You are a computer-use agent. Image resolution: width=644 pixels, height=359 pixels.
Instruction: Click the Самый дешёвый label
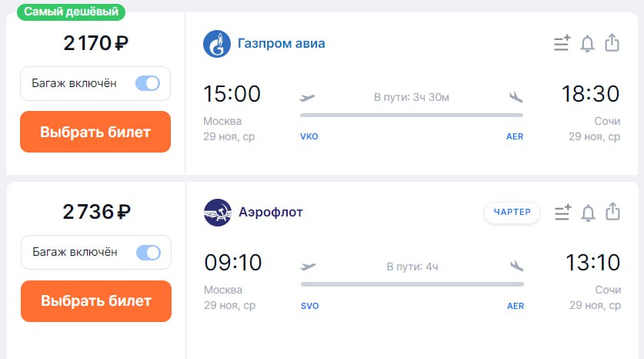[71, 12]
